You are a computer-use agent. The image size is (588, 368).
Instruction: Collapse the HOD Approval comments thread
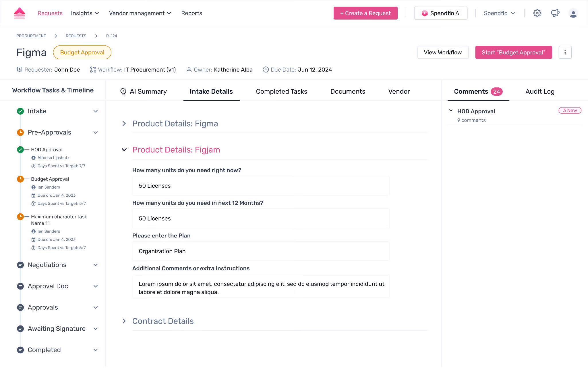tap(451, 111)
